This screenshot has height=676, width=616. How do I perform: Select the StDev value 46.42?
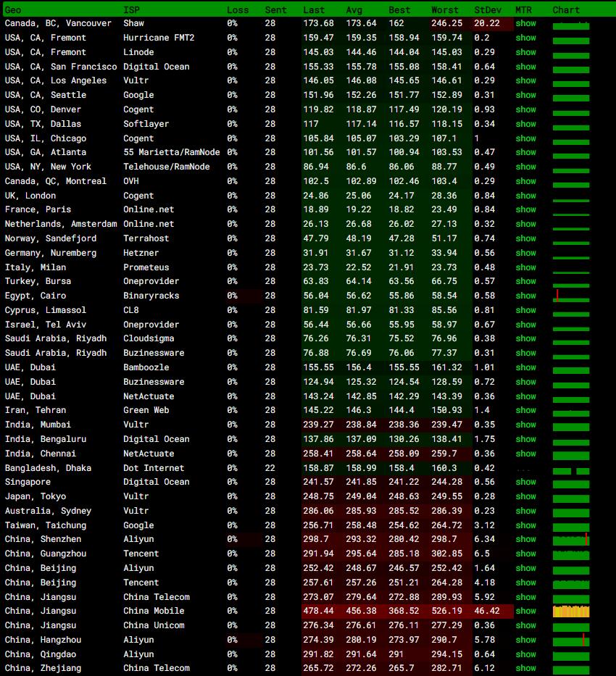tap(487, 611)
